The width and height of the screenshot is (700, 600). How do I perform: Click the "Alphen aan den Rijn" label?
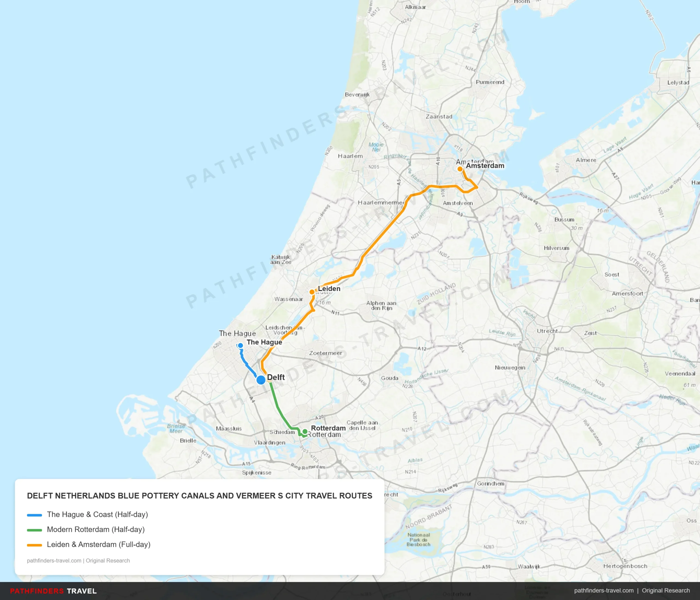click(381, 305)
